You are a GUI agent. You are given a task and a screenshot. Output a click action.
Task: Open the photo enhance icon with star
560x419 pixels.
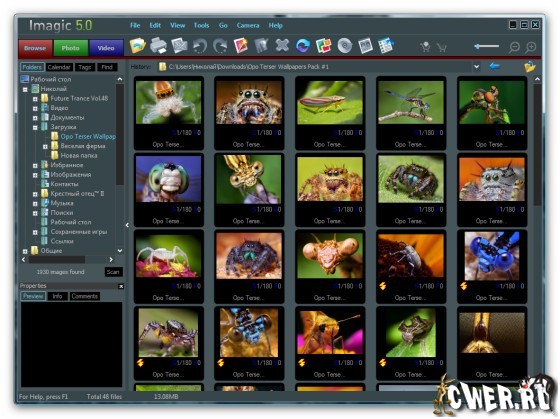(x=241, y=46)
